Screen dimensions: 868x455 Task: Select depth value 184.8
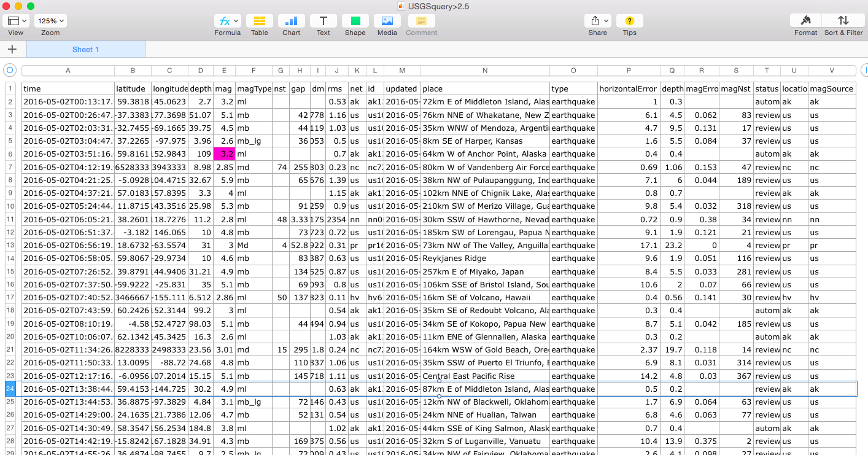click(x=200, y=428)
